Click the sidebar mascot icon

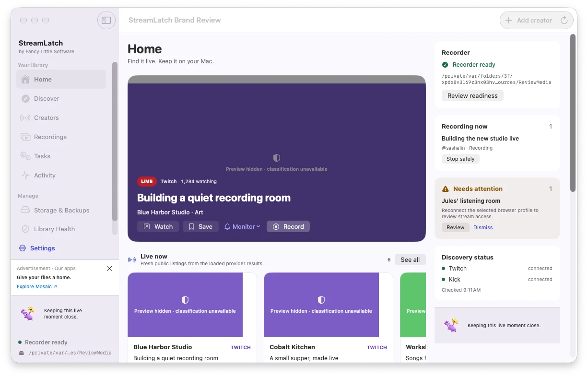[28, 314]
